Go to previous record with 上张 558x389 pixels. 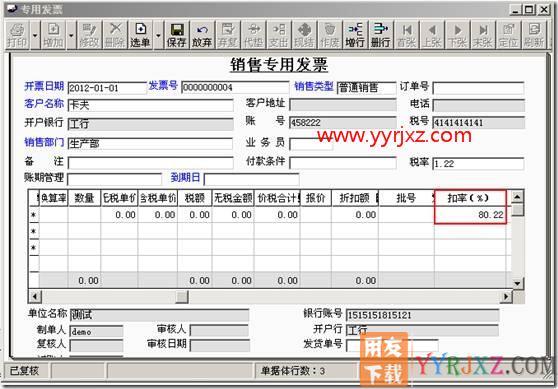coord(432,35)
